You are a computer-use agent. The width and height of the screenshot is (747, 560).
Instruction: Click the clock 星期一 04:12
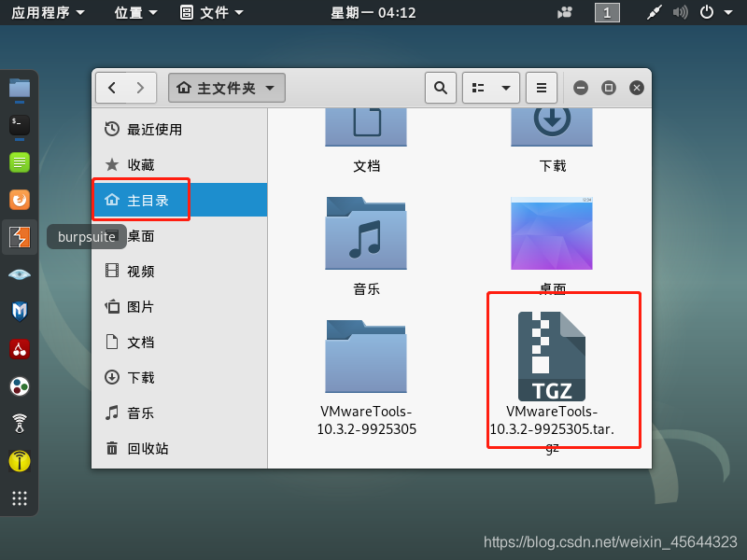[x=373, y=12]
